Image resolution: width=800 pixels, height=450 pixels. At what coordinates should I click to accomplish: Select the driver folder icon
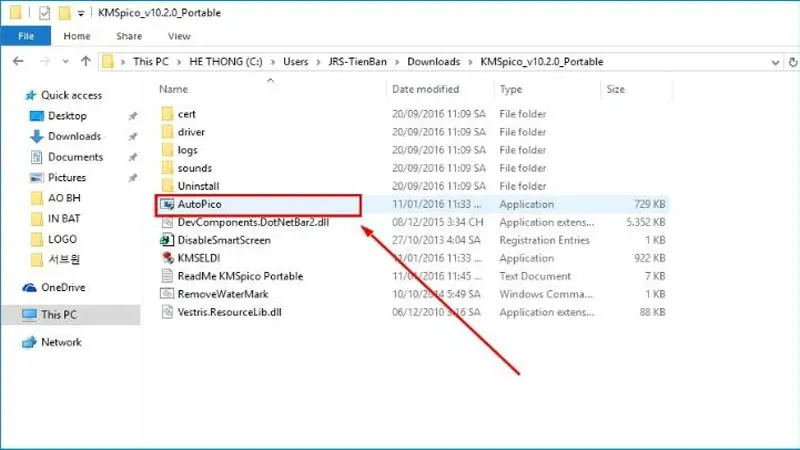click(x=167, y=132)
